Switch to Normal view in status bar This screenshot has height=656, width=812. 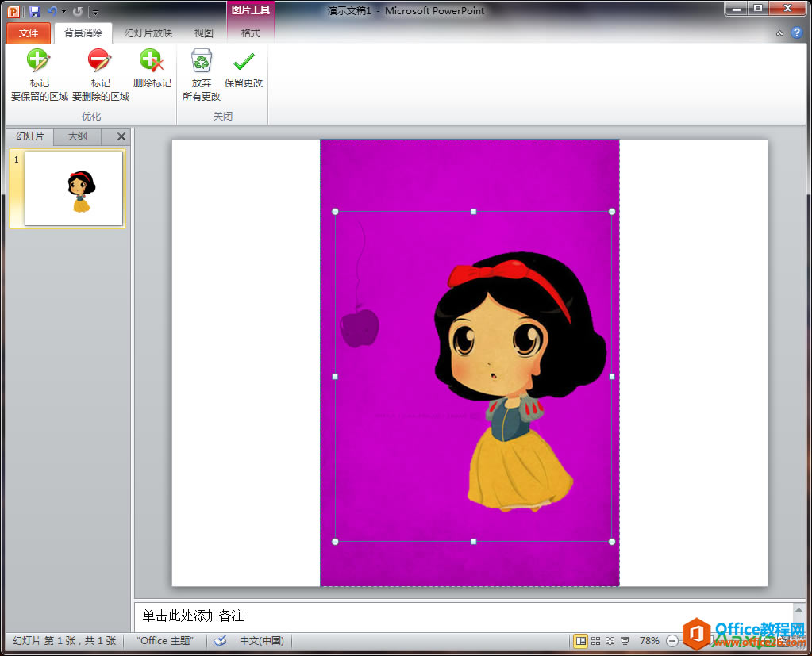[580, 641]
